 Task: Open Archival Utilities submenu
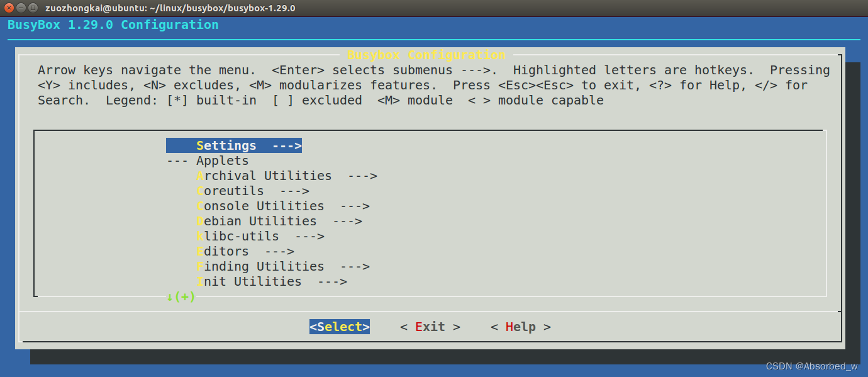tap(287, 176)
